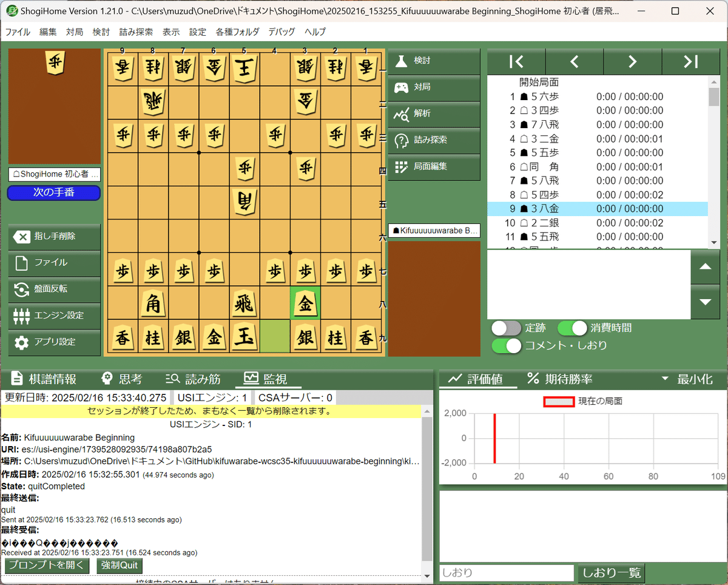
Task: Switch to the 読み筋 tab
Action: (x=194, y=379)
